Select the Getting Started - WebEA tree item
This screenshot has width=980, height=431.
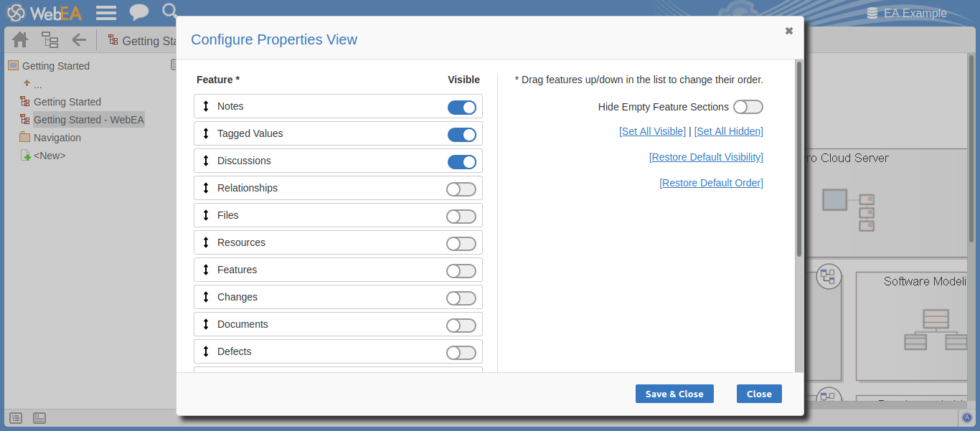(x=88, y=119)
